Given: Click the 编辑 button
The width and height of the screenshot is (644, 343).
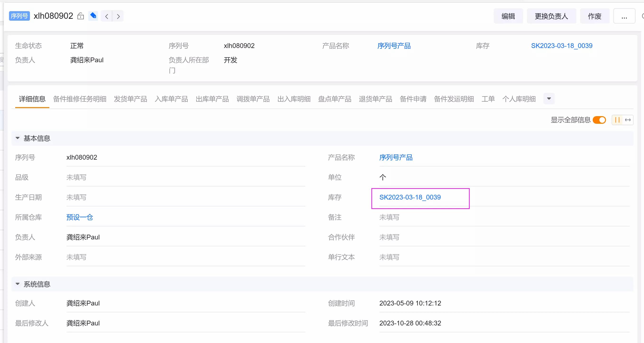Looking at the screenshot, I should (508, 16).
